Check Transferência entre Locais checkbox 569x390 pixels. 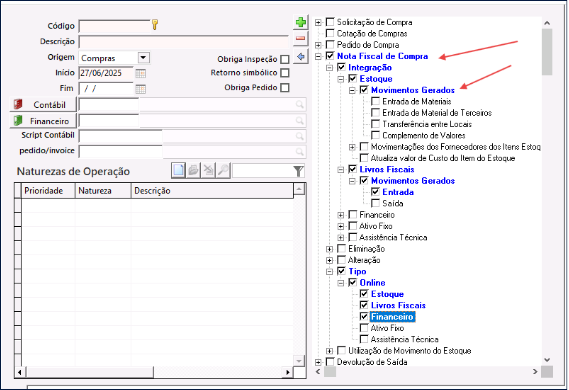(376, 124)
